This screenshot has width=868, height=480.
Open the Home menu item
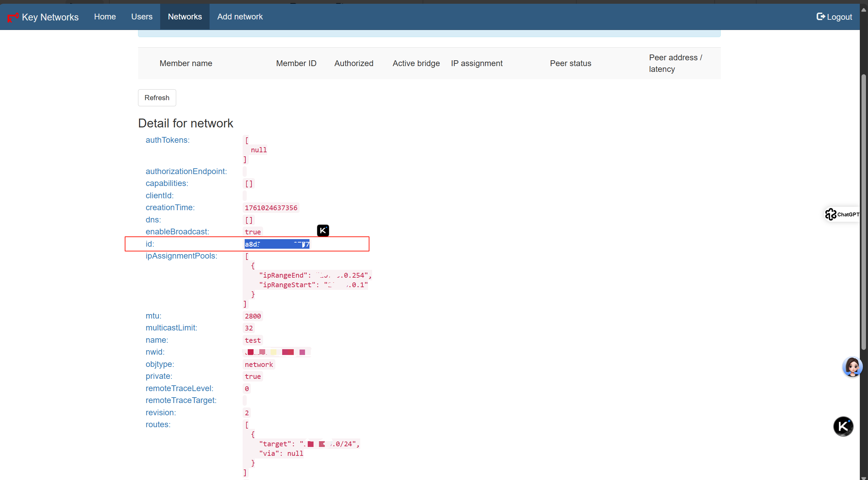point(105,17)
